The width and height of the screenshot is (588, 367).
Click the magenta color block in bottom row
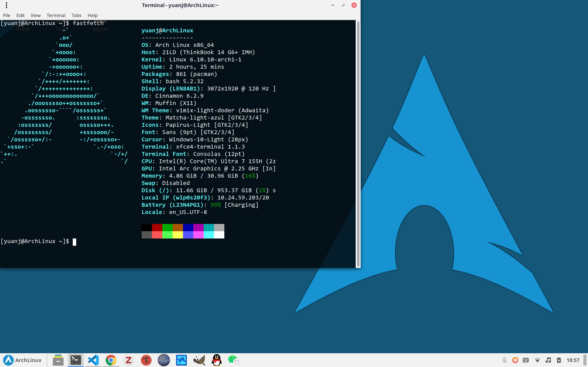point(198,235)
